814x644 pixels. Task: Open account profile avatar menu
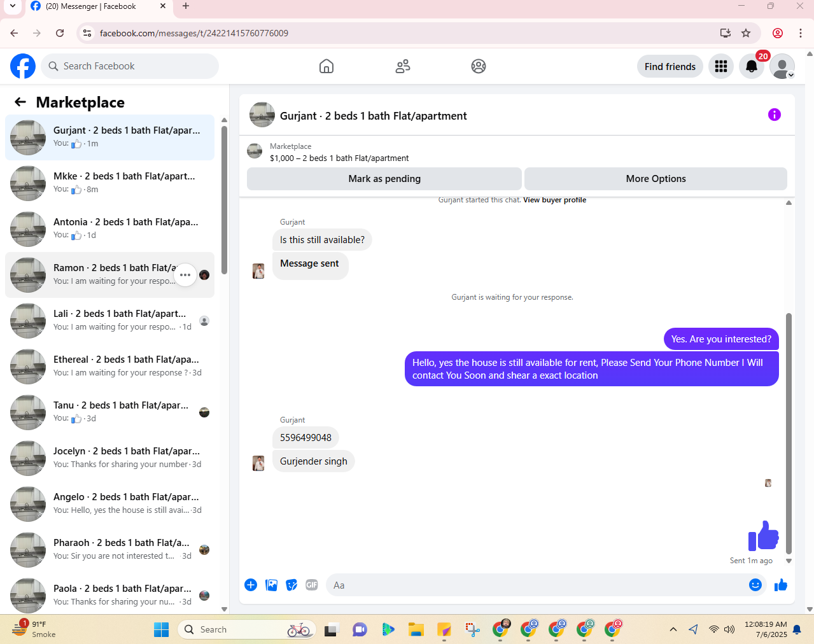tap(782, 66)
